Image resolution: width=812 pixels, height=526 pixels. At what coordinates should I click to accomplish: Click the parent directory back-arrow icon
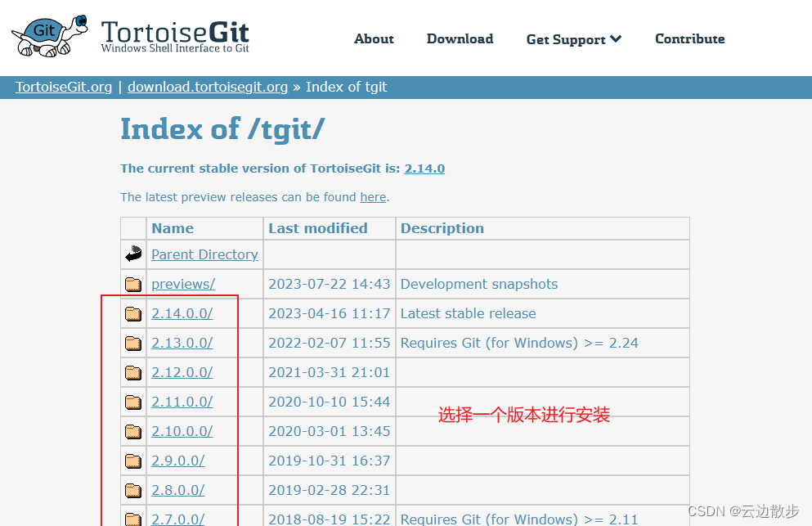pyautogui.click(x=133, y=254)
